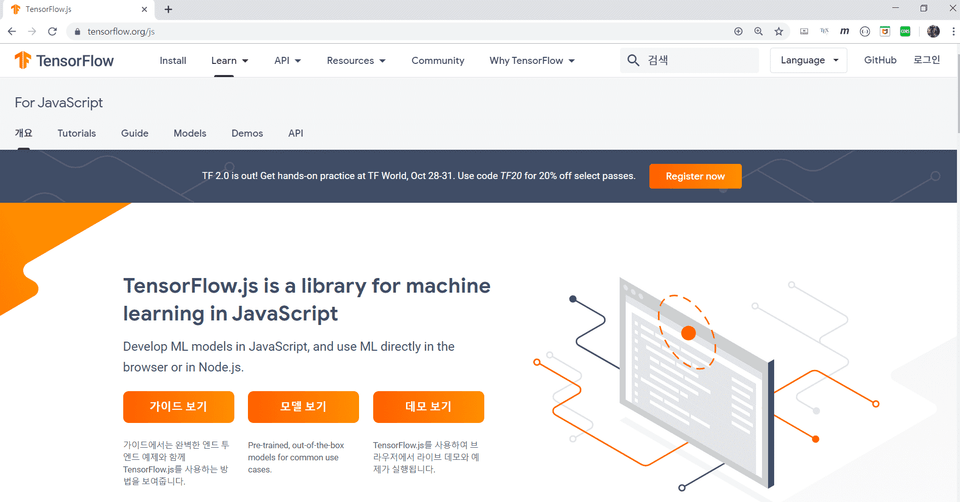960x502 pixels.
Task: Click the 'Pre-trained, out-of-the-box' description
Action: (296, 457)
